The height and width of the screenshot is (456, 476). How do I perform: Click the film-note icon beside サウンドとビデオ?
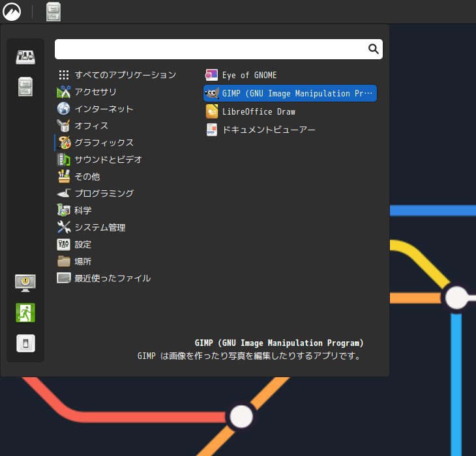click(64, 160)
